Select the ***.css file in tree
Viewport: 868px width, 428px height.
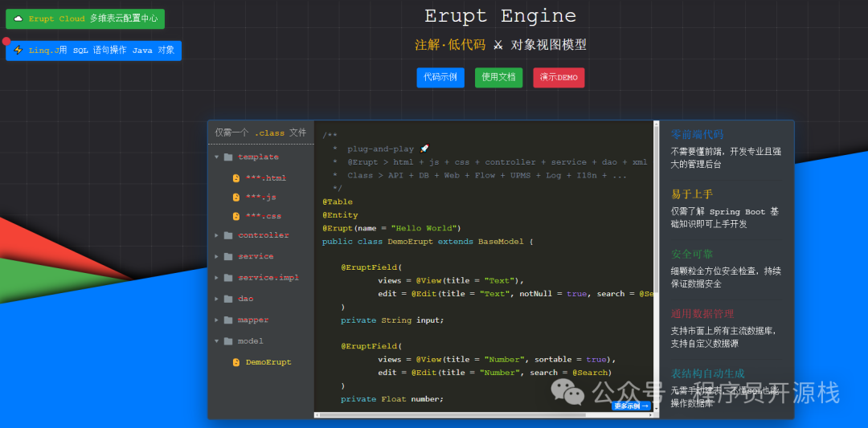pyautogui.click(x=263, y=216)
